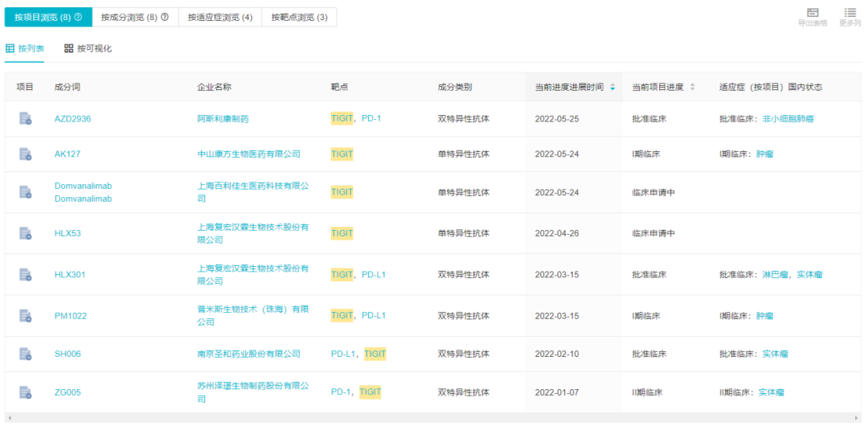
Task: Open project icon for HLX53 row
Action: (x=26, y=233)
